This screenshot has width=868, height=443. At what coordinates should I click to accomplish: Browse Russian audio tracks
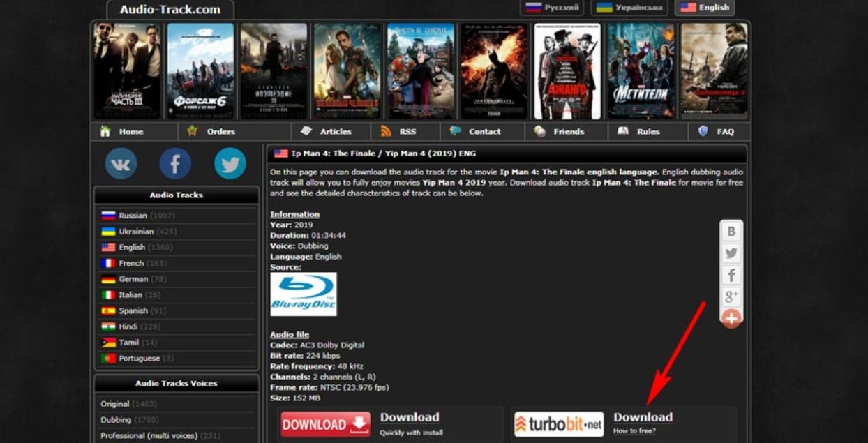click(133, 215)
